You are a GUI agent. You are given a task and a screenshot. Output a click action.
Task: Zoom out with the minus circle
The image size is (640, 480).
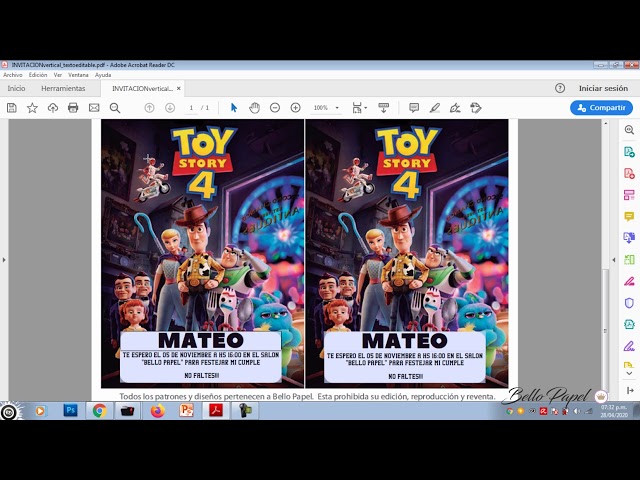pyautogui.click(x=275, y=108)
